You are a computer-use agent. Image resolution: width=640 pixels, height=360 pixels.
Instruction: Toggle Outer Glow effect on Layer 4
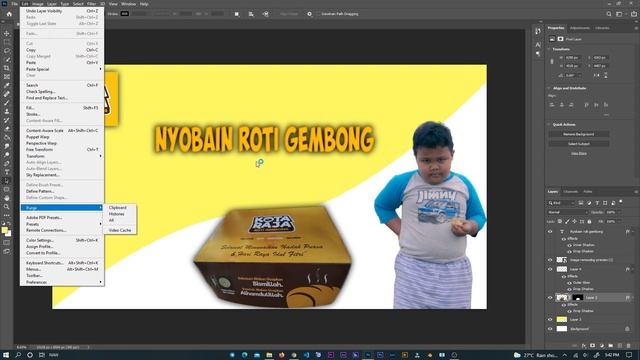[x=569, y=282]
